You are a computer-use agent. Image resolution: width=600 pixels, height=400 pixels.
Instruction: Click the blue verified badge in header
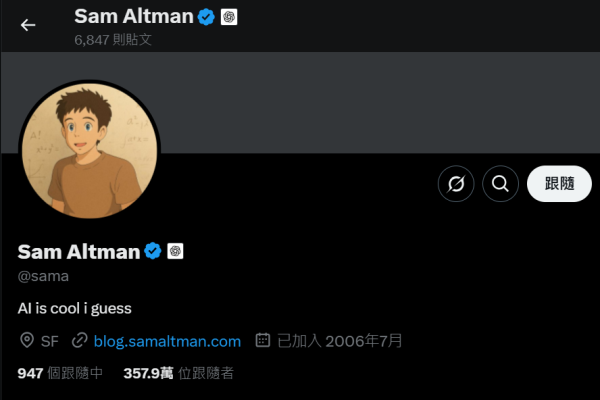click(206, 16)
